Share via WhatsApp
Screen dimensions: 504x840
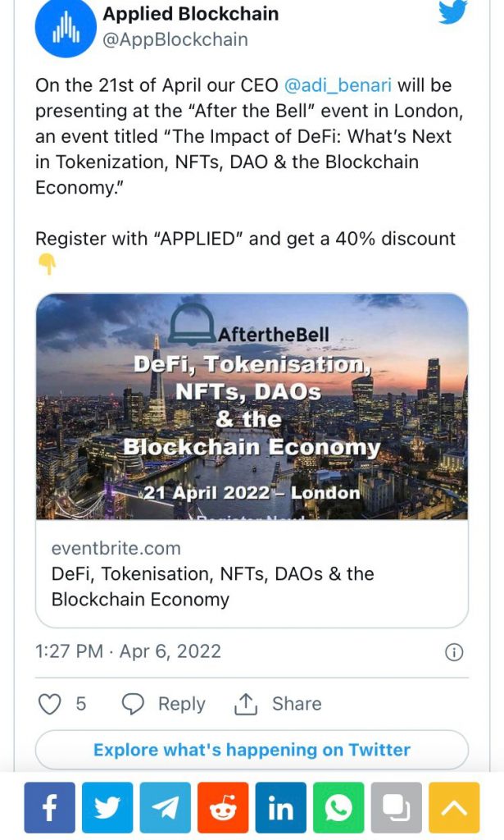(338, 808)
